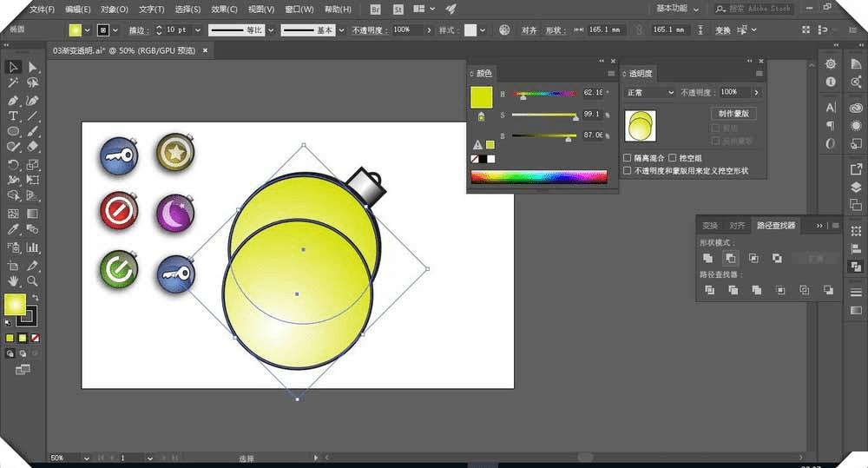Choose the Hand tool
This screenshot has height=468, width=868.
pos(13,281)
